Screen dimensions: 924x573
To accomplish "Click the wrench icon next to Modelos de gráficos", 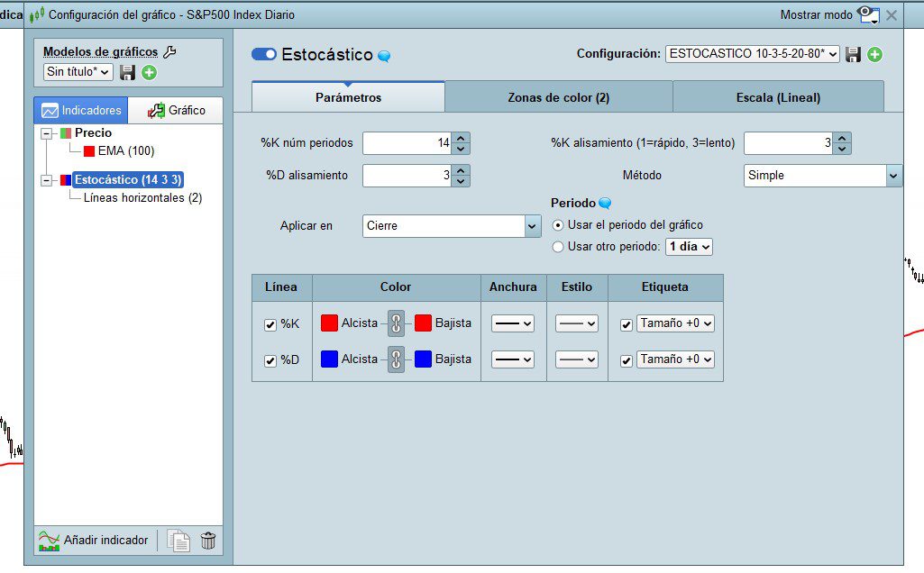I will (169, 52).
